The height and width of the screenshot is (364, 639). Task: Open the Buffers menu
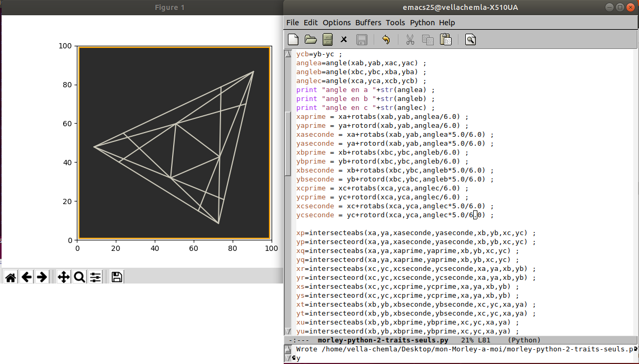click(368, 23)
